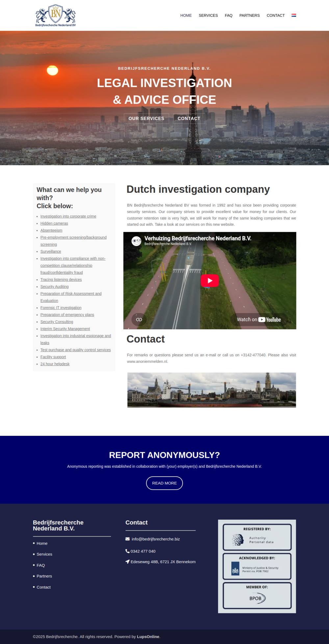329x644 pixels.
Task: Copy video link with chain icon
Action: pos(139,319)
